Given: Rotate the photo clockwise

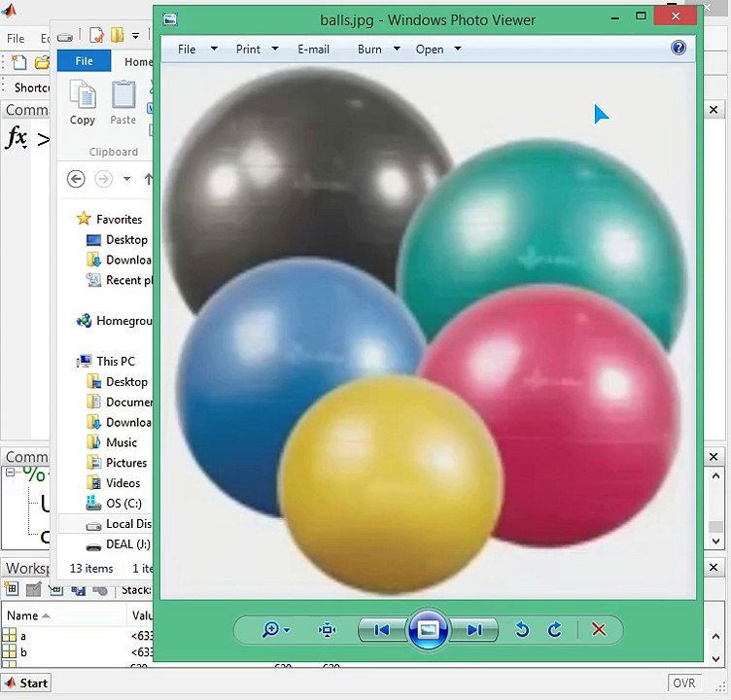Looking at the screenshot, I should pyautogui.click(x=554, y=630).
